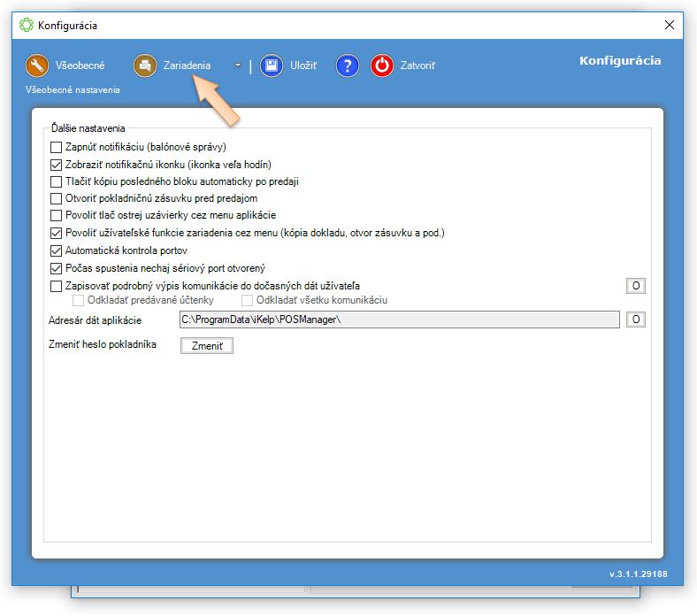
Task: Switch to Zariadenia section
Action: [x=187, y=65]
